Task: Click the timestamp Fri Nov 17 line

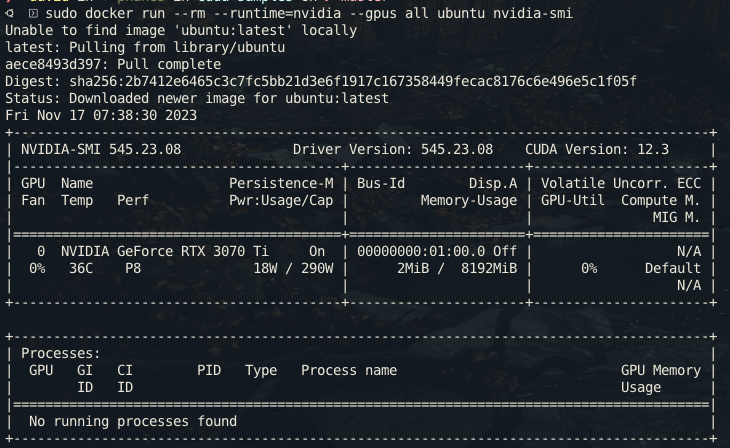Action: coord(101,115)
